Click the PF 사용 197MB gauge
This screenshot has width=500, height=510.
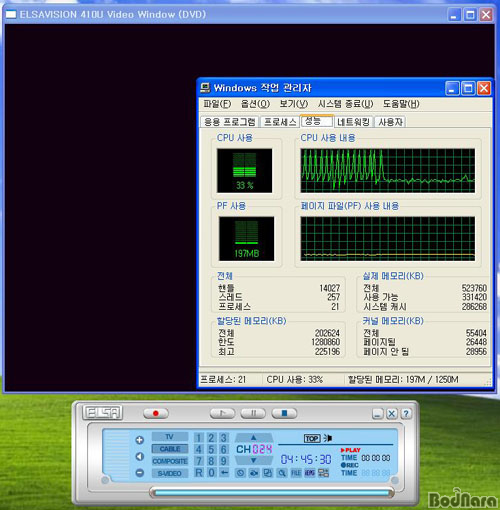(x=246, y=238)
